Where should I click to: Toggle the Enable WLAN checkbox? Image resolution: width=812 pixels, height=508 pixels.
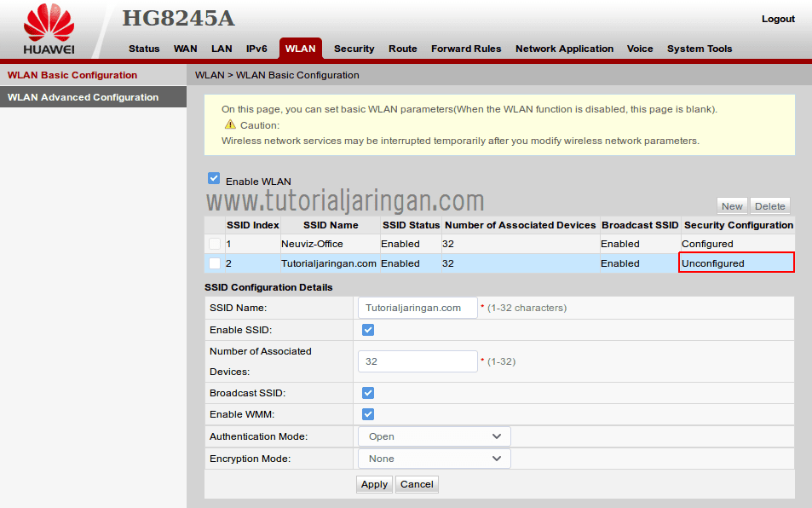214,178
